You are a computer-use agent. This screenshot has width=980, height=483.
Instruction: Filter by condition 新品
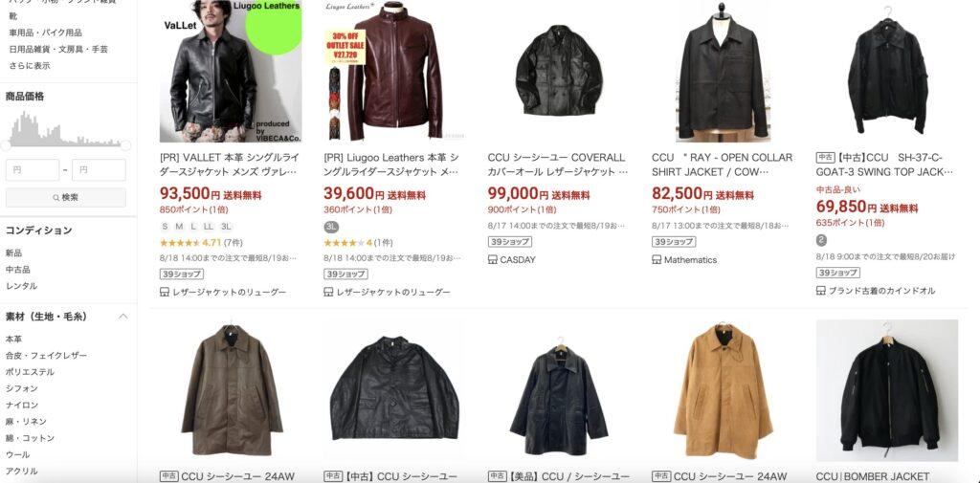(x=13, y=253)
